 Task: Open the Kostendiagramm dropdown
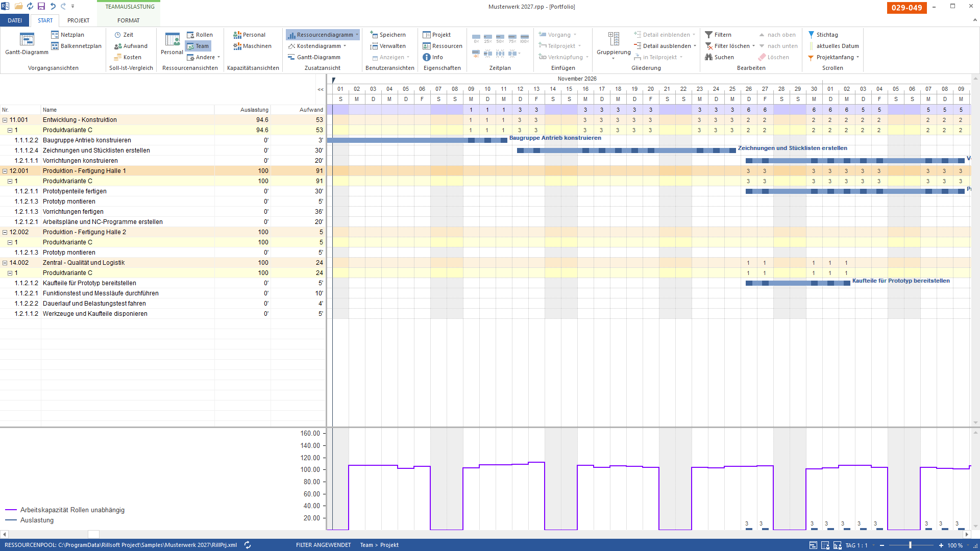[345, 46]
